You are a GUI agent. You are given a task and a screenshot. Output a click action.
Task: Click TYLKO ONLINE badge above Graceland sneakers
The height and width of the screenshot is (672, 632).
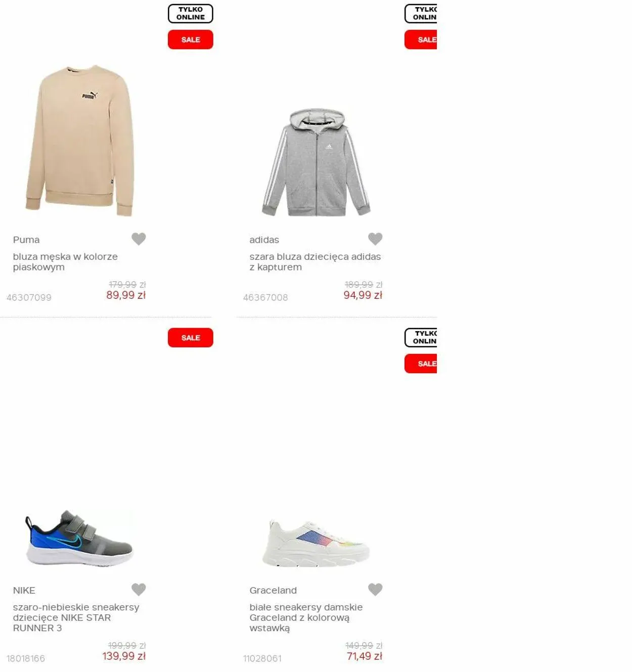(421, 337)
